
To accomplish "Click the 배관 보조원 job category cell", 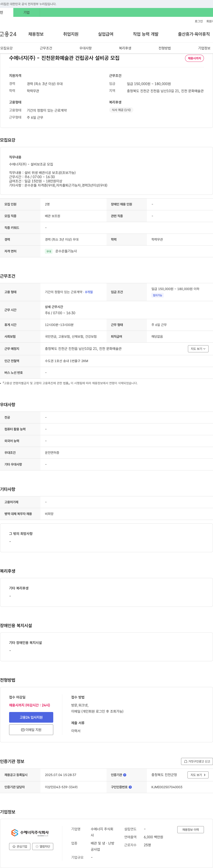I will click(x=52, y=216).
